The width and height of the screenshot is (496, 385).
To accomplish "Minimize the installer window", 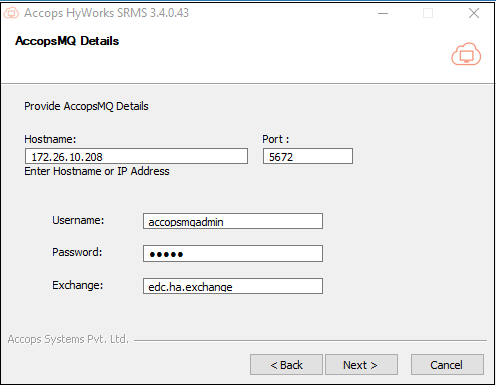I will [x=383, y=13].
